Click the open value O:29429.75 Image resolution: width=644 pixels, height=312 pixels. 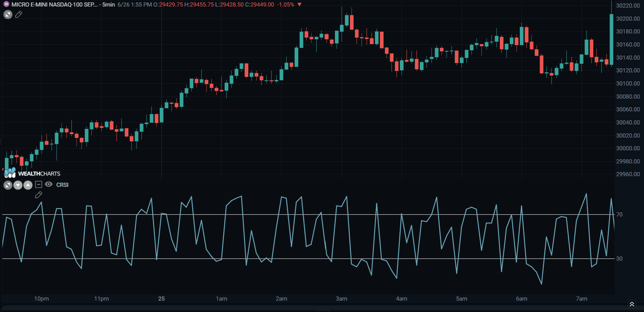click(168, 4)
